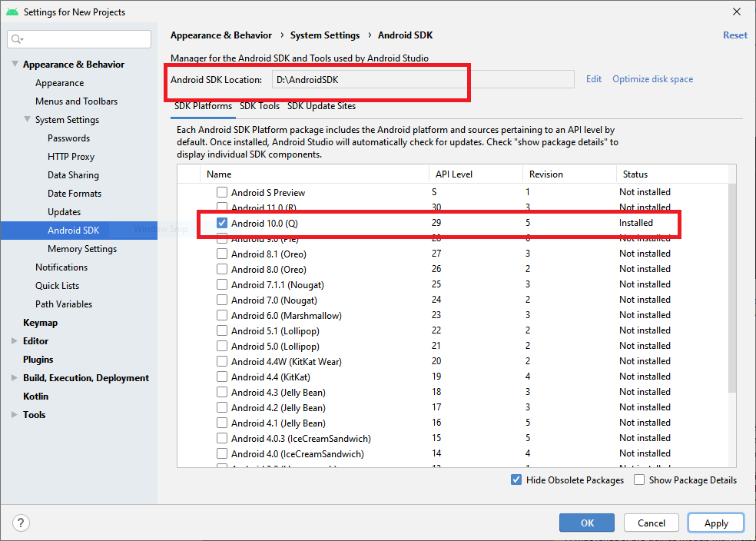Select Appearance in the settings tree
Viewport: 756px width, 541px height.
pyautogui.click(x=59, y=83)
